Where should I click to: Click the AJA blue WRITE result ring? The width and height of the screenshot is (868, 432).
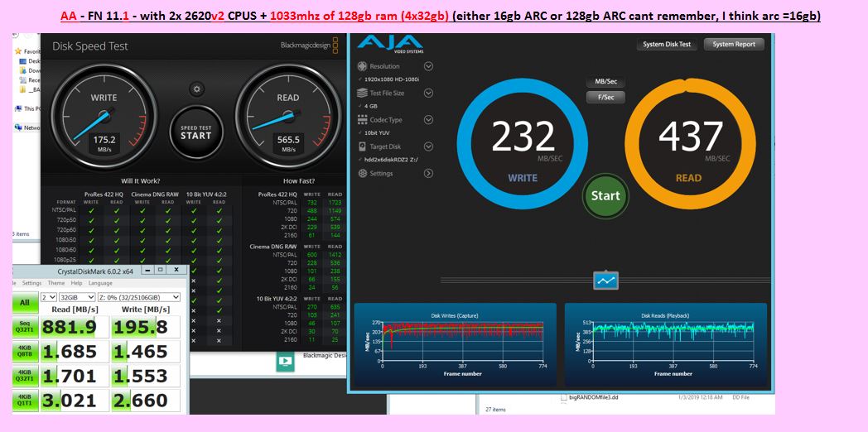click(x=523, y=143)
